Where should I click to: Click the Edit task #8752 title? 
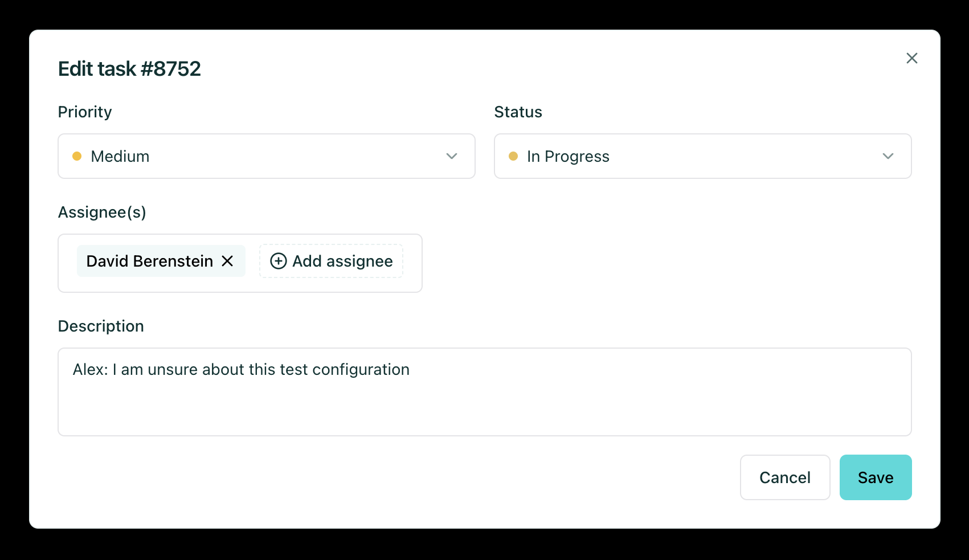tap(129, 68)
